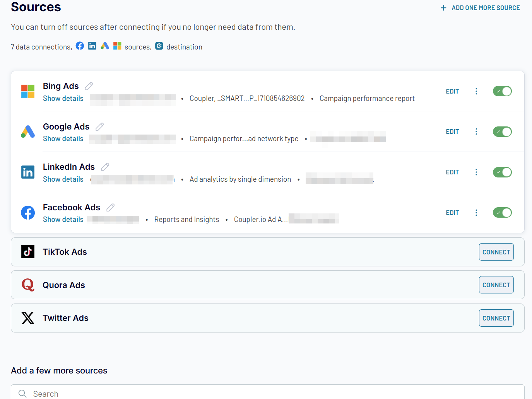Toggle off the Facebook Ads connection

coord(502,212)
